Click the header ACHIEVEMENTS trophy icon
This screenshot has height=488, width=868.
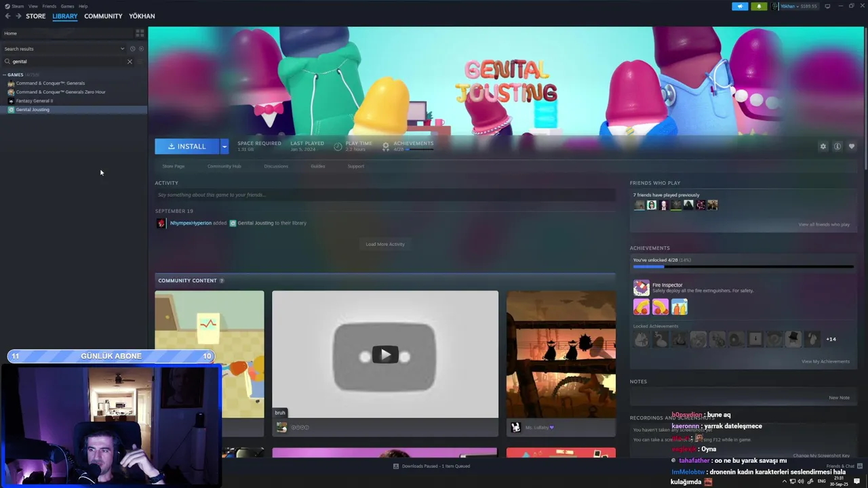386,146
